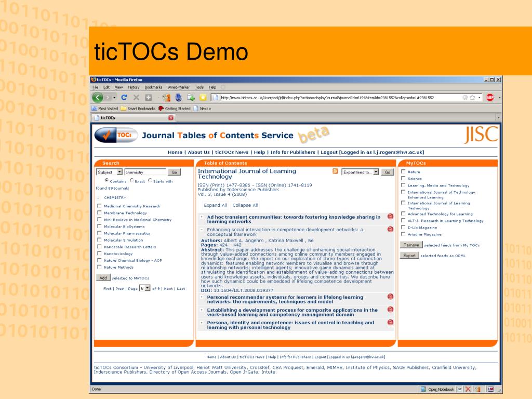Select the Exact radio button
This screenshot has height=399, width=532.
pyautogui.click(x=131, y=180)
